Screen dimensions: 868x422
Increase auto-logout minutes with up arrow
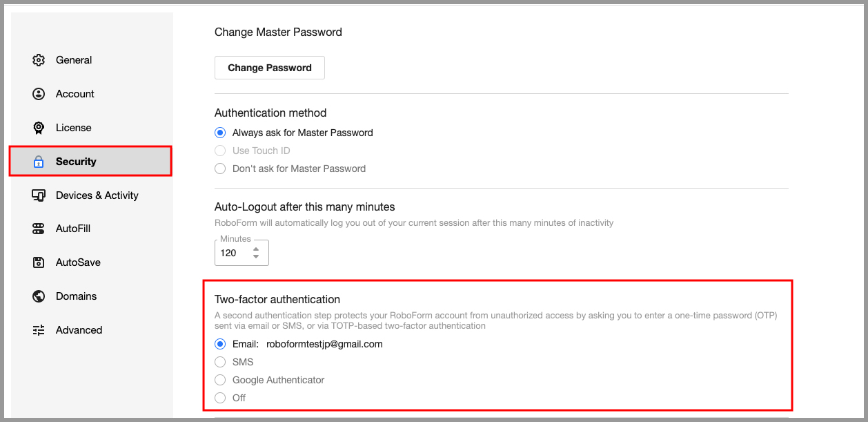coord(256,249)
